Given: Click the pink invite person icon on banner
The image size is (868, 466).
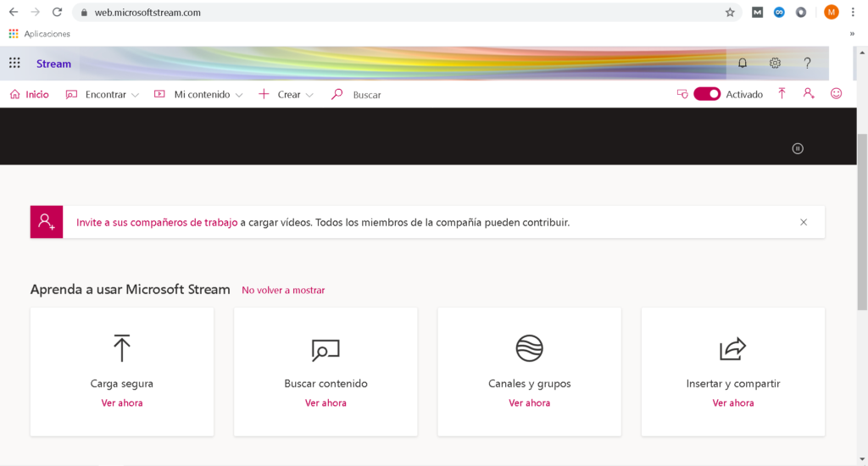Looking at the screenshot, I should click(x=47, y=222).
